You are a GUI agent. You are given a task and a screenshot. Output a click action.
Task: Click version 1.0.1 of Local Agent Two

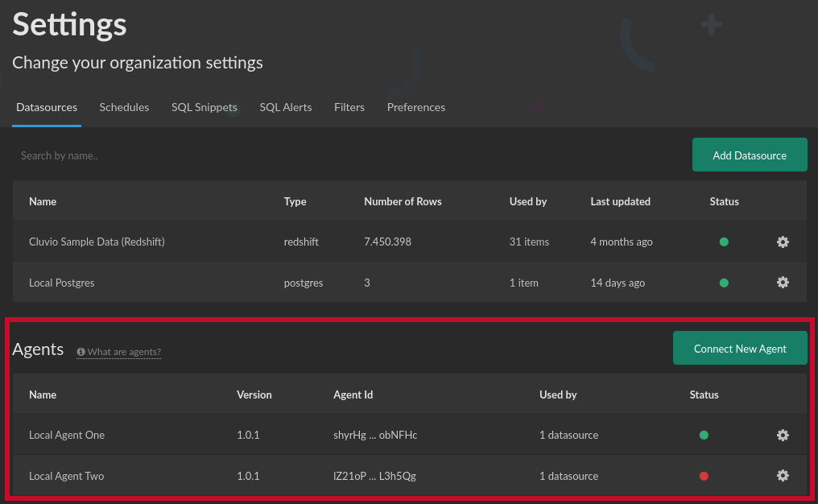click(248, 476)
